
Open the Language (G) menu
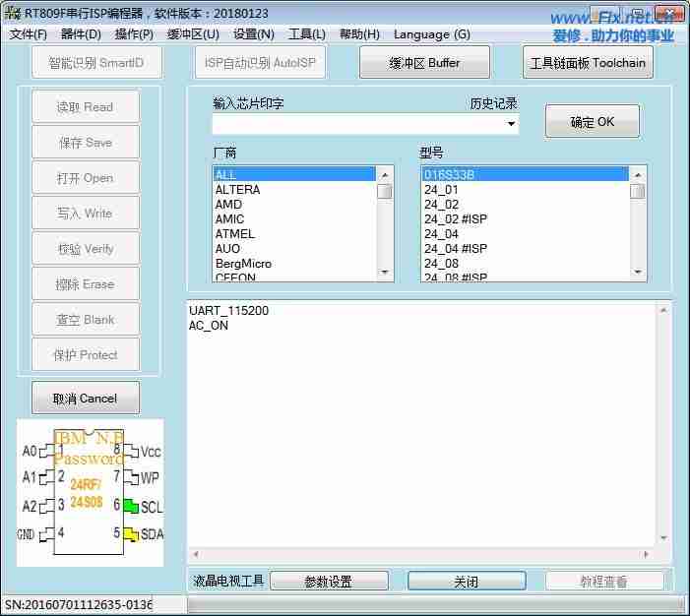(x=431, y=34)
